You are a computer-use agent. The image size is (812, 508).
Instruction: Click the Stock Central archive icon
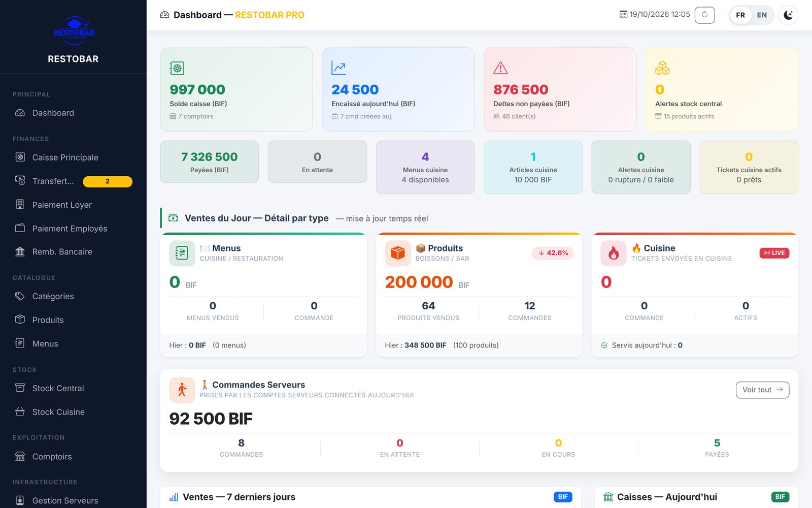[20, 388]
